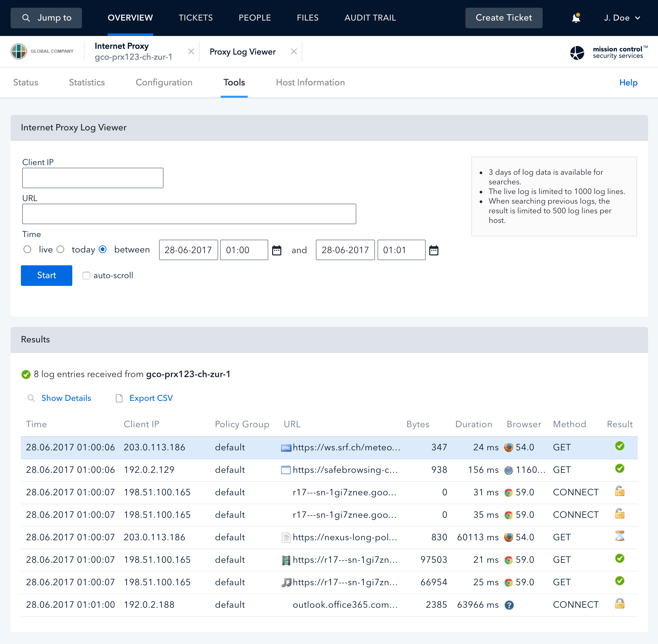Click the document icon beside Export CSV
Image resolution: width=658 pixels, height=644 pixels.
[119, 398]
